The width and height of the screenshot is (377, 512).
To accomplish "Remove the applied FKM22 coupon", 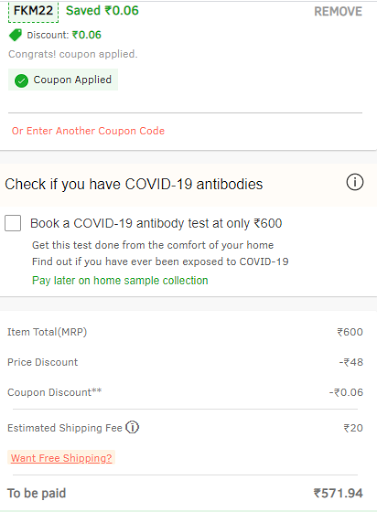I will (338, 12).
